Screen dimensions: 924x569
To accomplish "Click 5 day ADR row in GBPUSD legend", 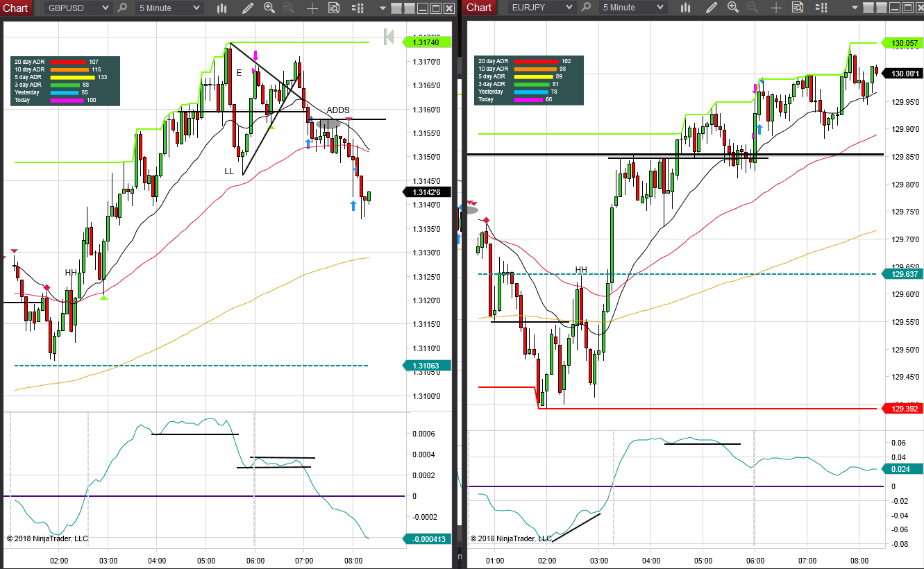I will [x=60, y=77].
